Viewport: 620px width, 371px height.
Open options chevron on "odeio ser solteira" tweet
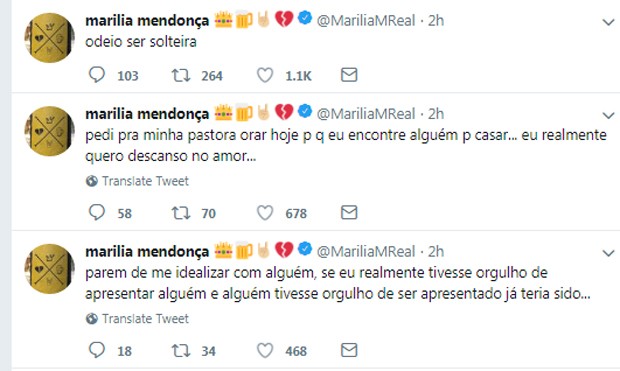click(608, 23)
